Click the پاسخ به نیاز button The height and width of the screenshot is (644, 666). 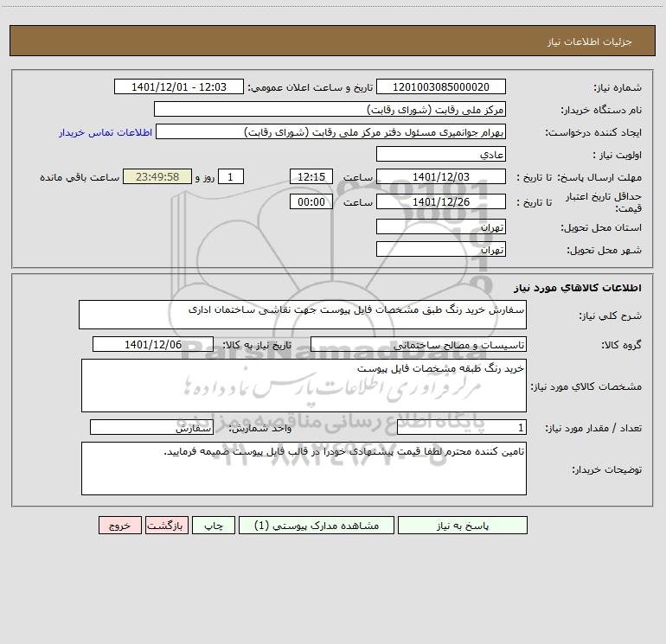(462, 525)
